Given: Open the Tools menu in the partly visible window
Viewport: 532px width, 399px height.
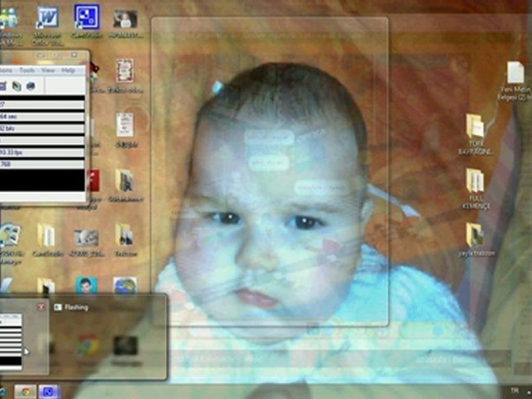Looking at the screenshot, I should click(27, 70).
